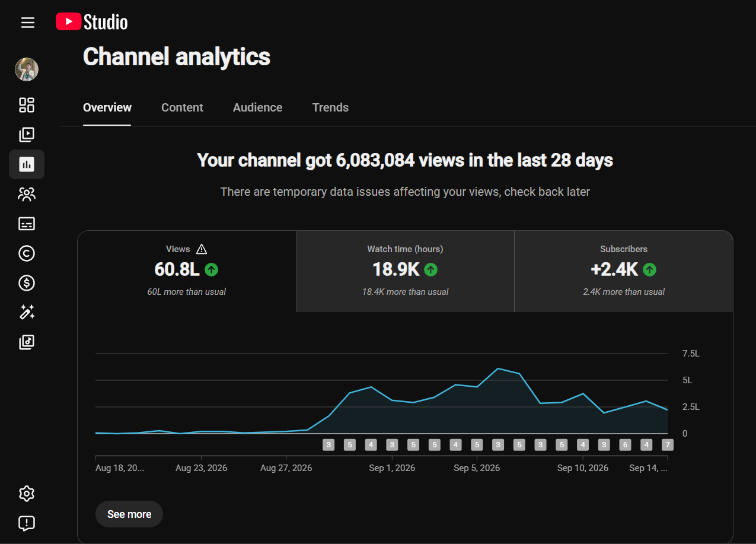The height and width of the screenshot is (544, 756).
Task: Open the Customization magic wand icon
Action: tap(27, 313)
